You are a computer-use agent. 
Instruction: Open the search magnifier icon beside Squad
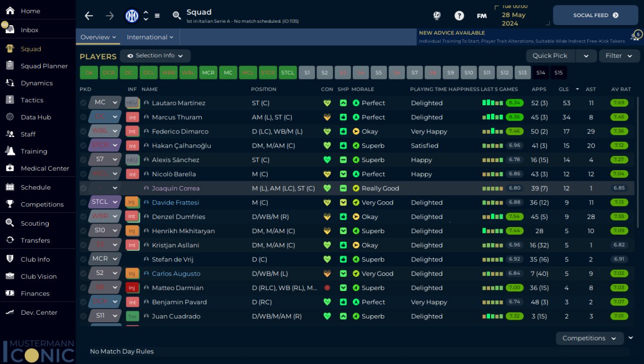[177, 16]
